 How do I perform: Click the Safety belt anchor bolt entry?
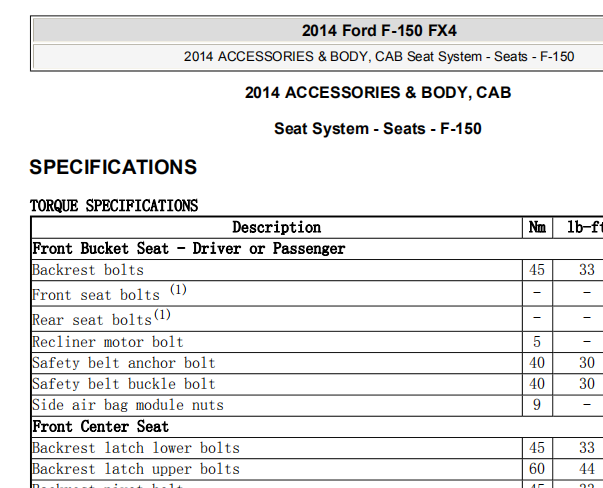coord(124,363)
